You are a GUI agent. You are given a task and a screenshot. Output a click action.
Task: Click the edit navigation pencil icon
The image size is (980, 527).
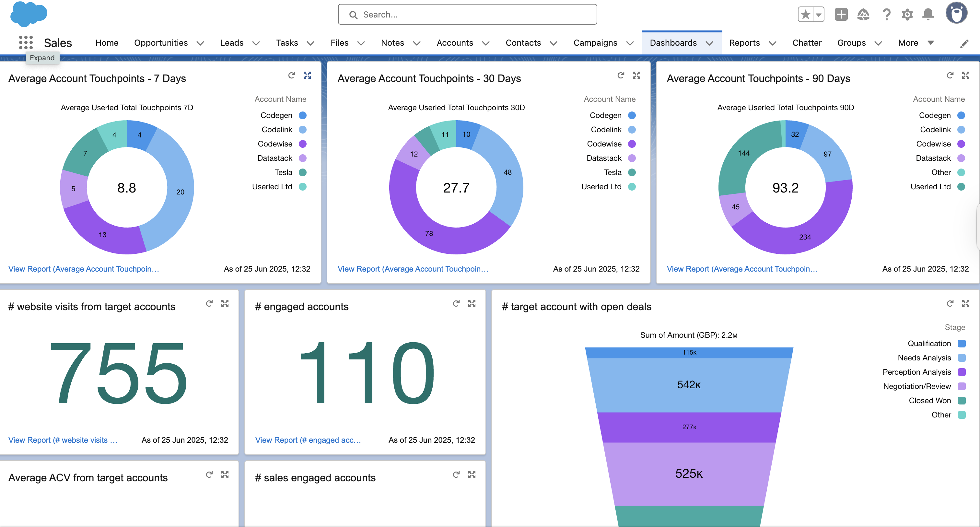pyautogui.click(x=964, y=43)
